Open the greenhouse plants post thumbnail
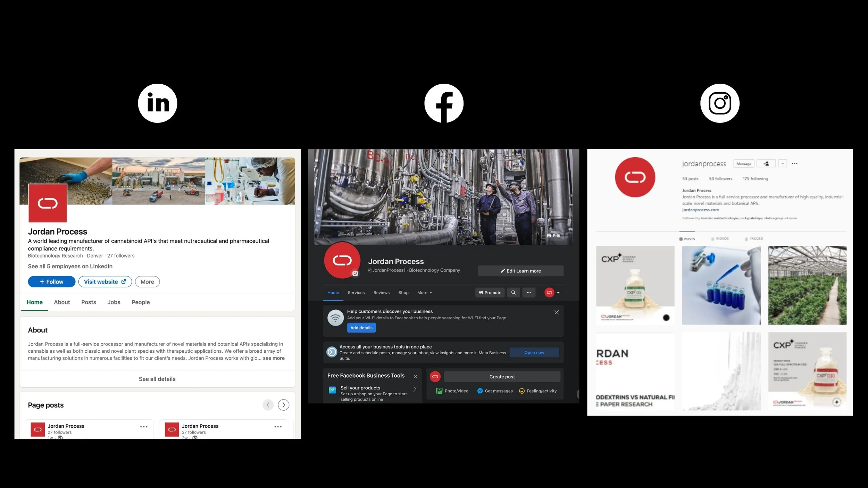This screenshot has height=488, width=868. 807,285
